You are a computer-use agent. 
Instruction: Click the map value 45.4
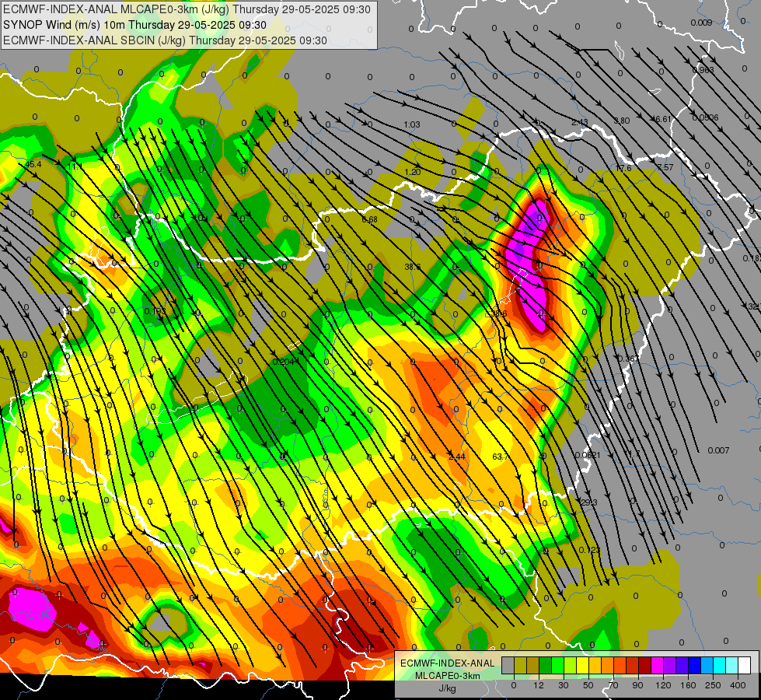[x=33, y=165]
